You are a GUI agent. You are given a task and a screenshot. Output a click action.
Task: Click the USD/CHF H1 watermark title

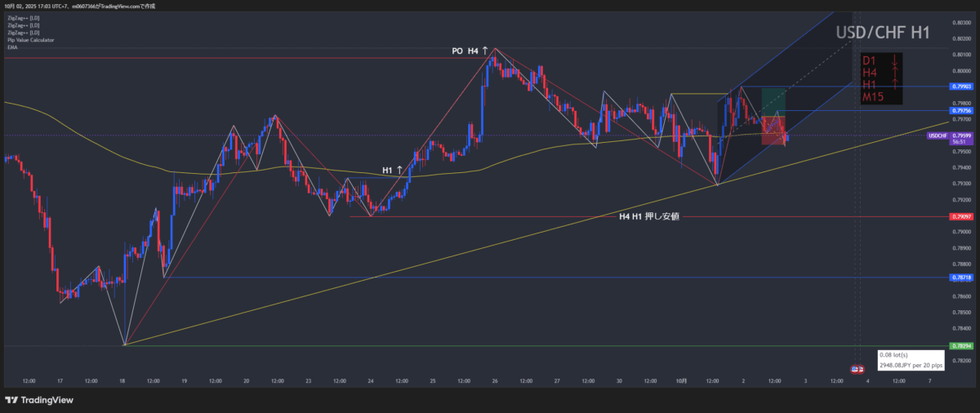click(884, 33)
